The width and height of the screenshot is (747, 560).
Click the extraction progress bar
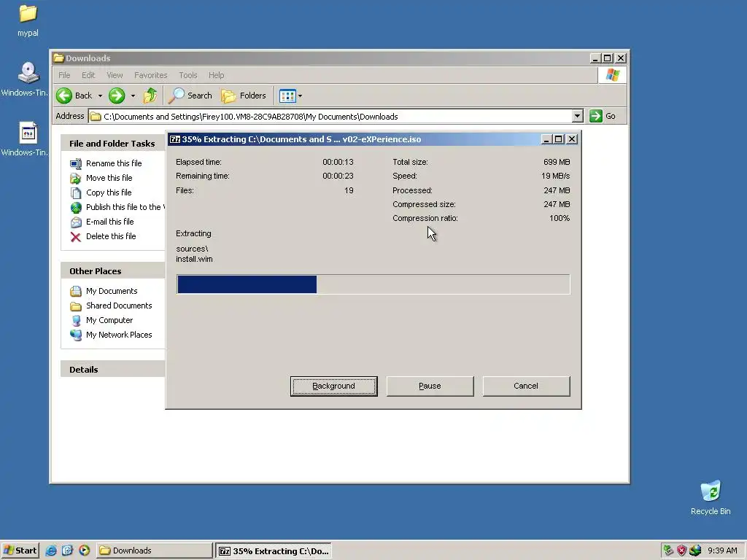373,284
